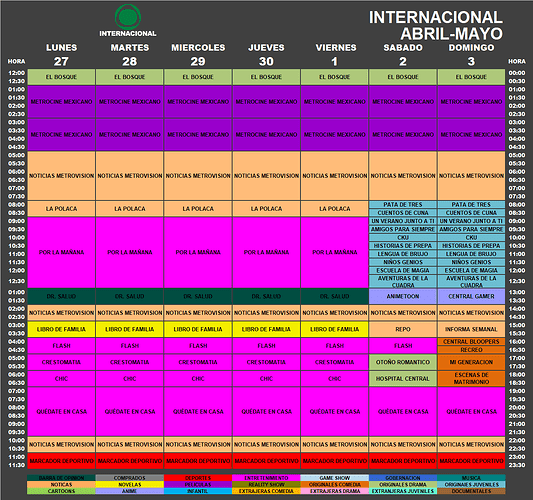Open Central Bloopers on Domingo

click(x=471, y=341)
